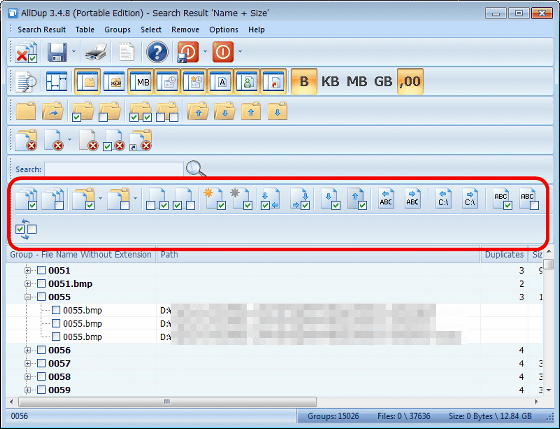Screen dimensions: 560x429
Task: Open the Remove menu
Action: pyautogui.click(x=185, y=30)
